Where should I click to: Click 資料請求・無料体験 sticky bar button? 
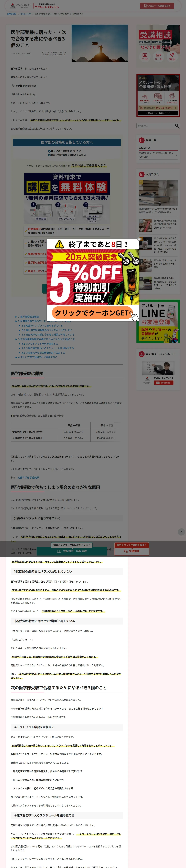click(72, 551)
